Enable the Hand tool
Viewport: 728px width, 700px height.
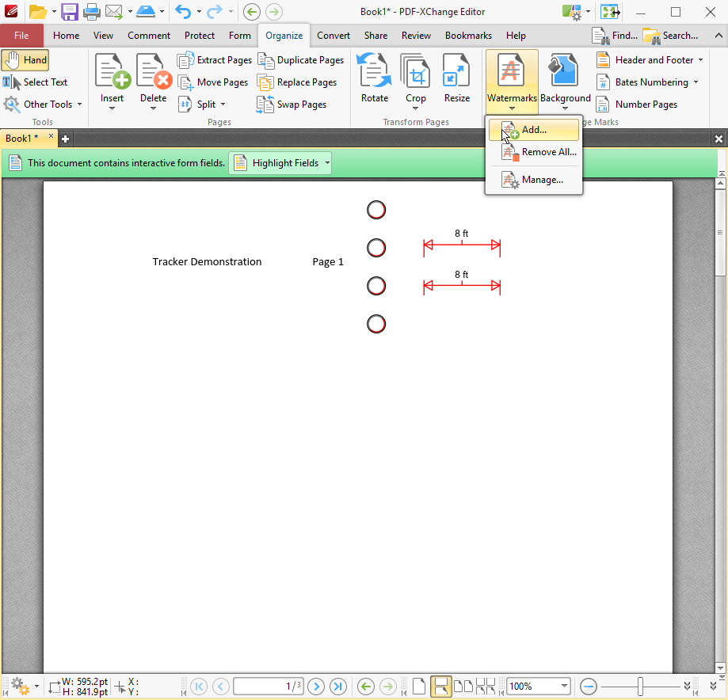point(25,59)
